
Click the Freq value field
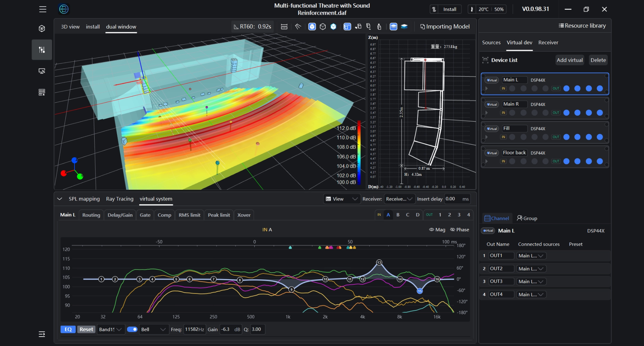[x=195, y=329]
